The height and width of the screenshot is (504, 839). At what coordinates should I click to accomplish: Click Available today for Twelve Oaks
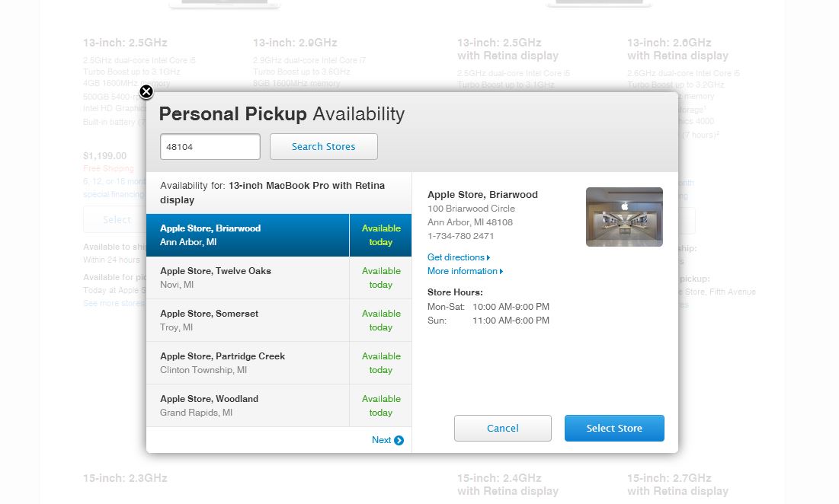(381, 278)
